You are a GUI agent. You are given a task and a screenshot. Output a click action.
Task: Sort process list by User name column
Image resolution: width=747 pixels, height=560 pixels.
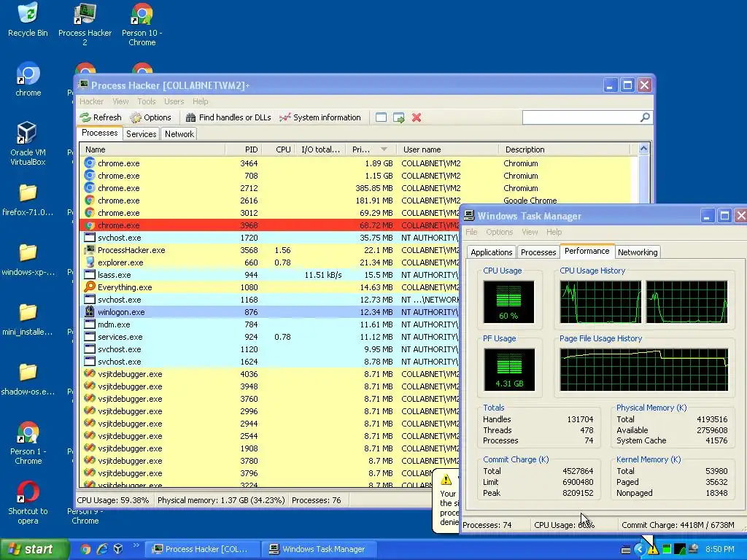coord(448,149)
